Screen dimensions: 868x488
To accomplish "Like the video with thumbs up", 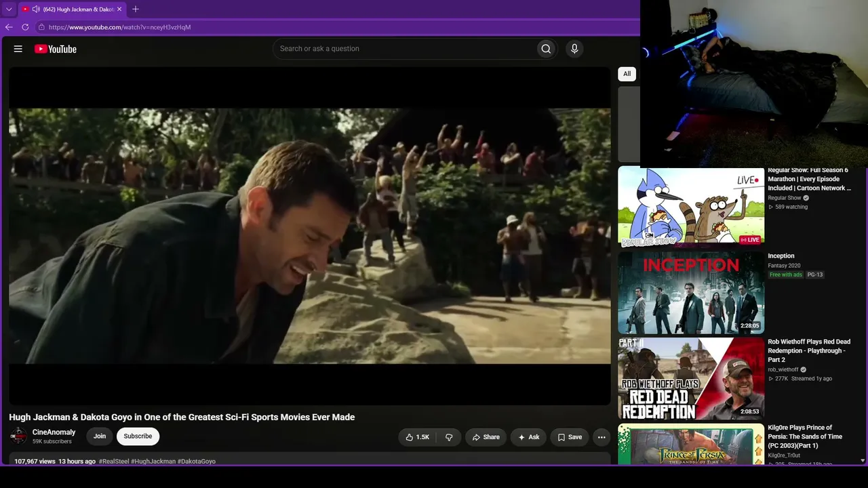I will (x=417, y=437).
